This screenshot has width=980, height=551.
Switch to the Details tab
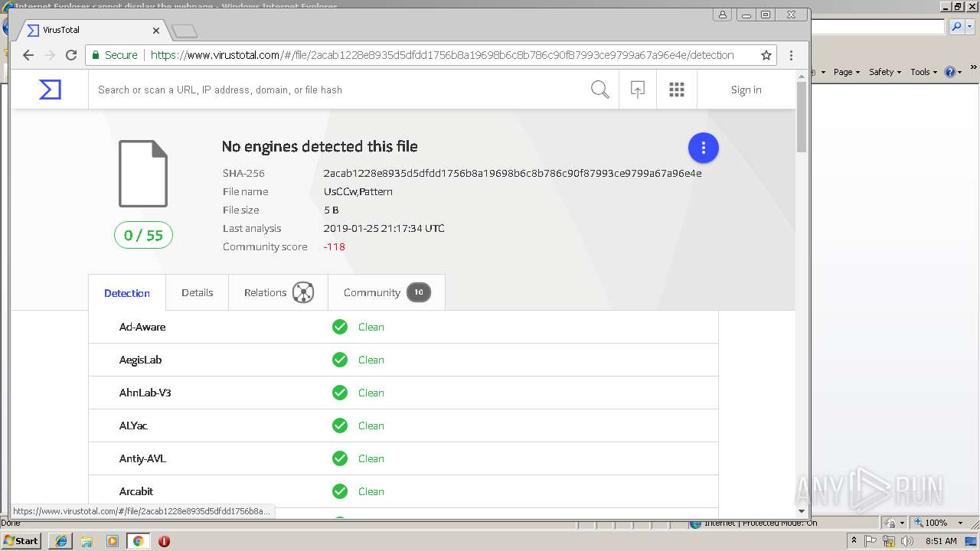tap(197, 292)
